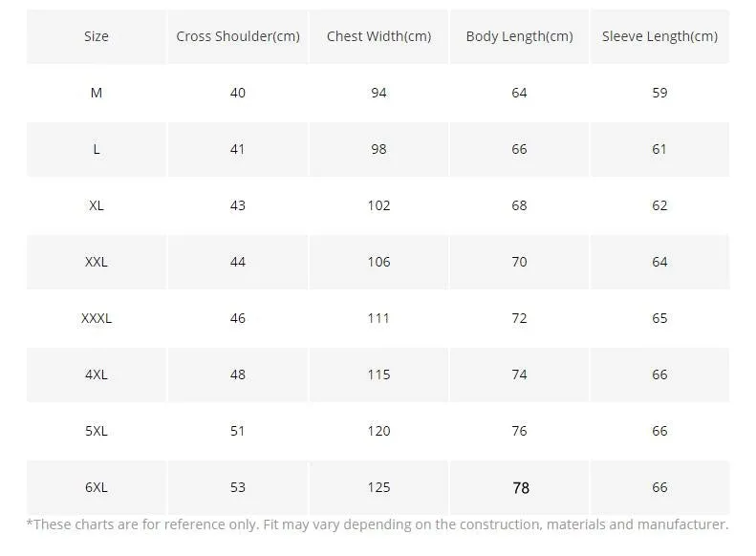Select the L size row label
Screen dimensions: 756x556
pyautogui.click(x=97, y=149)
